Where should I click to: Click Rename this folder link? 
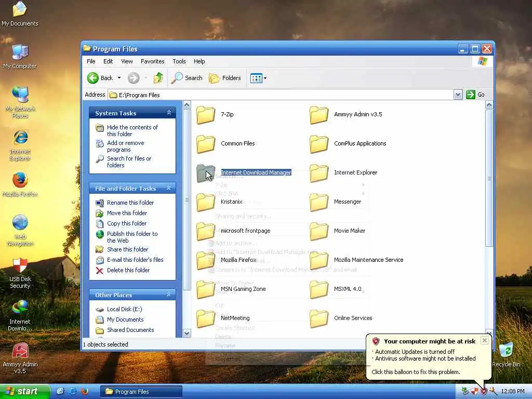pyautogui.click(x=130, y=203)
